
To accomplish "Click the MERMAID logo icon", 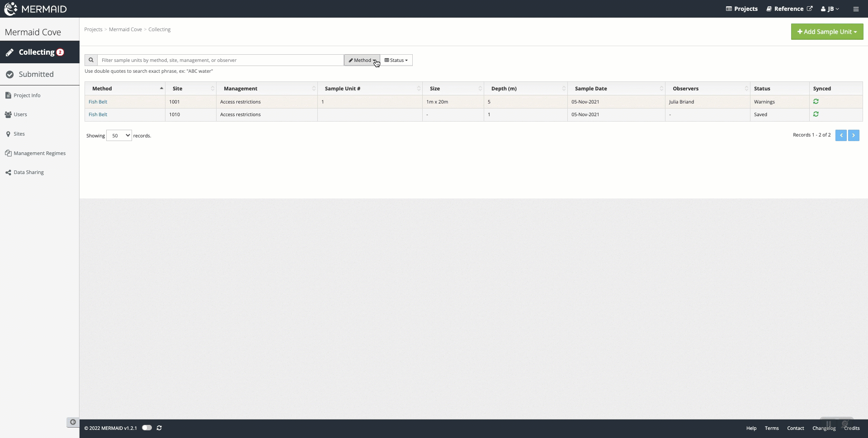I will point(11,9).
